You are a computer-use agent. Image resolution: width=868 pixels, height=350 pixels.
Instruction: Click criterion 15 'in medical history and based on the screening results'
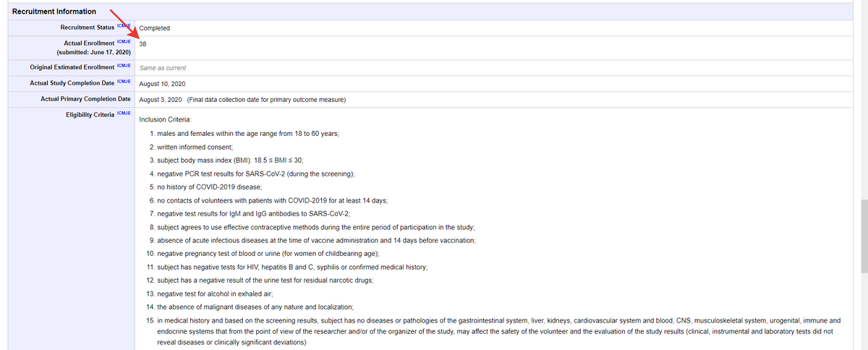(x=498, y=331)
